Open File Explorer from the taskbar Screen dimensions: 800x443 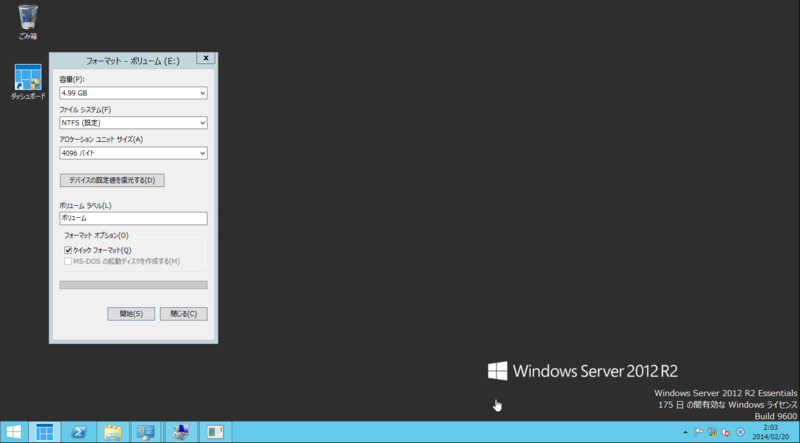point(113,432)
